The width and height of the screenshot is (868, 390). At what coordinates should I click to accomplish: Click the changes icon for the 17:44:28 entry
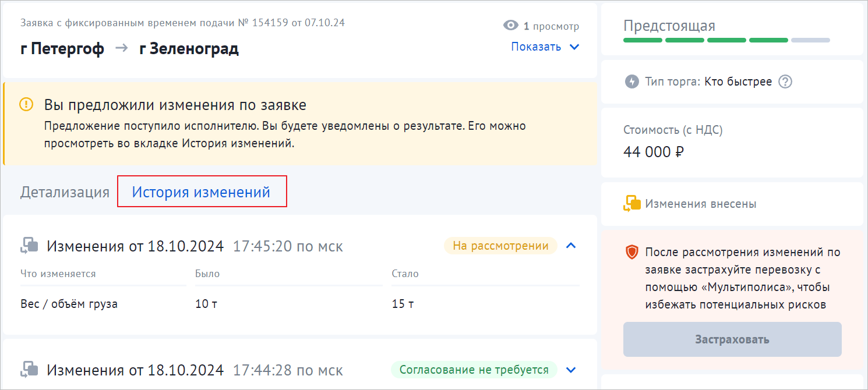tap(29, 370)
